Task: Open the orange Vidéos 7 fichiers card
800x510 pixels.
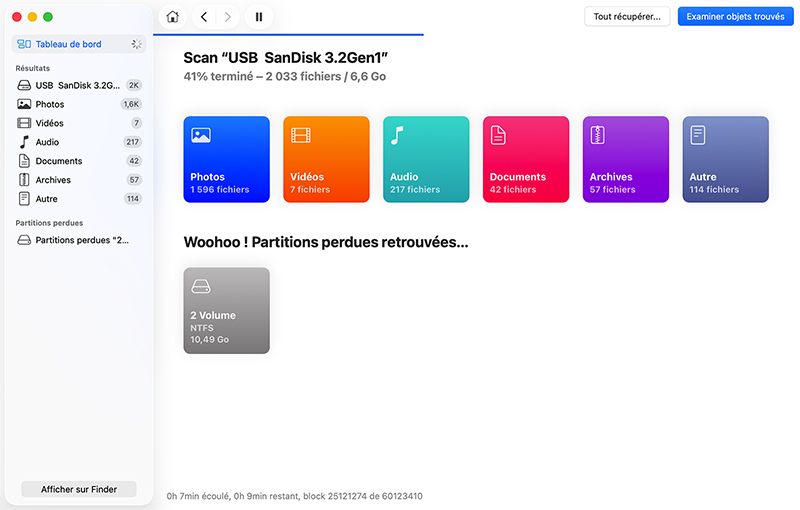Action: [327, 159]
